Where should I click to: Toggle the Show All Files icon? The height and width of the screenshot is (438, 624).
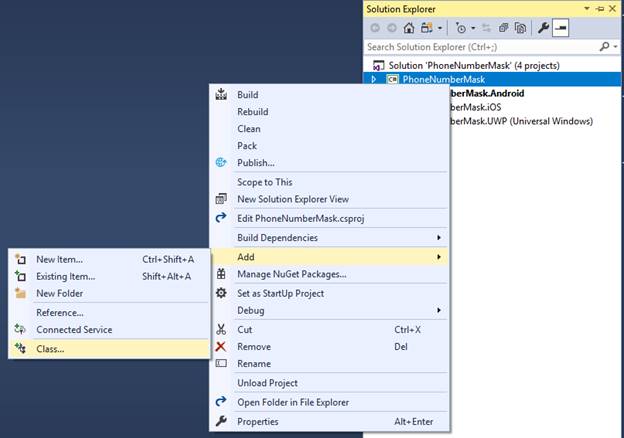[x=521, y=28]
